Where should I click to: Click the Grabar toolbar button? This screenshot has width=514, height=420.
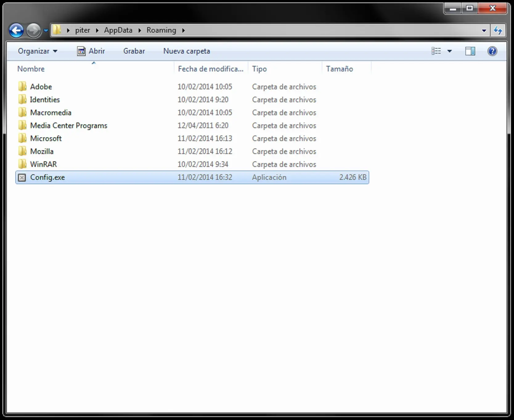pos(134,51)
